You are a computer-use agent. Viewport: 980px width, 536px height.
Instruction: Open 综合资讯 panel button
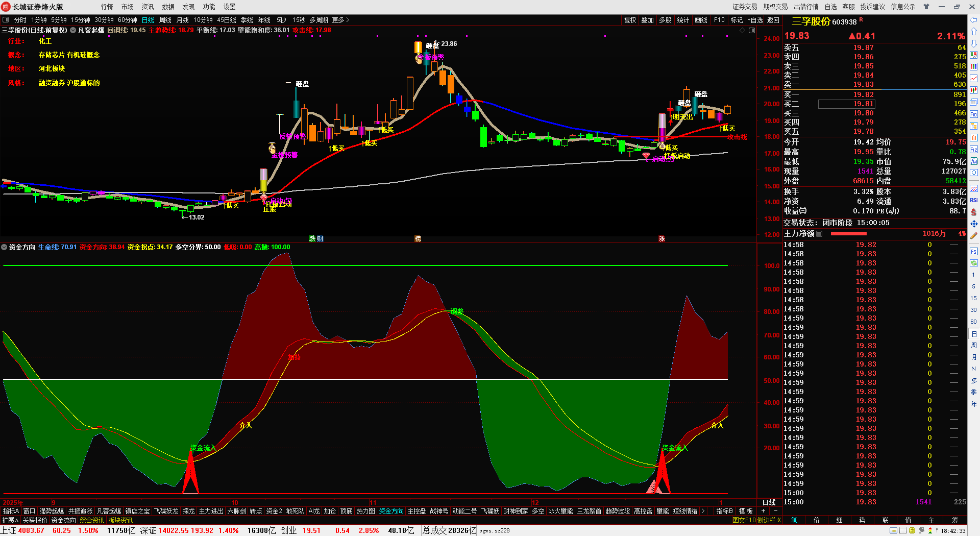[92, 520]
